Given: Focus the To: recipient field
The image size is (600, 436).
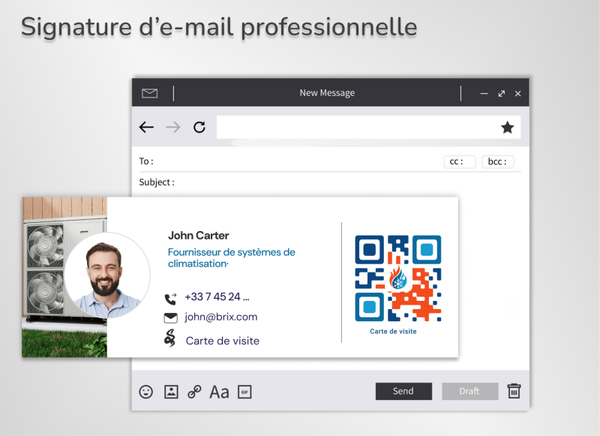Looking at the screenshot, I should point(291,161).
